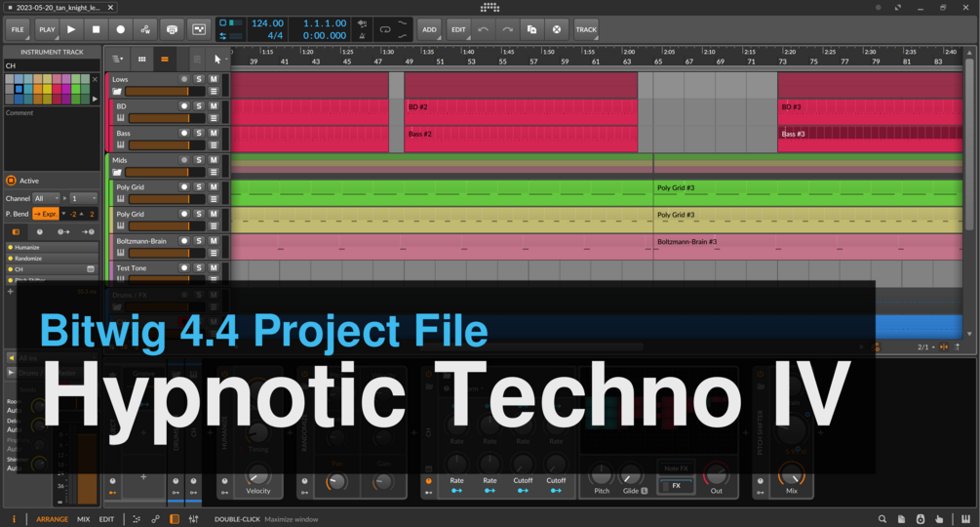Viewport: 980px width, 527px height.
Task: Open the output channel 1 dropdown
Action: (84, 198)
